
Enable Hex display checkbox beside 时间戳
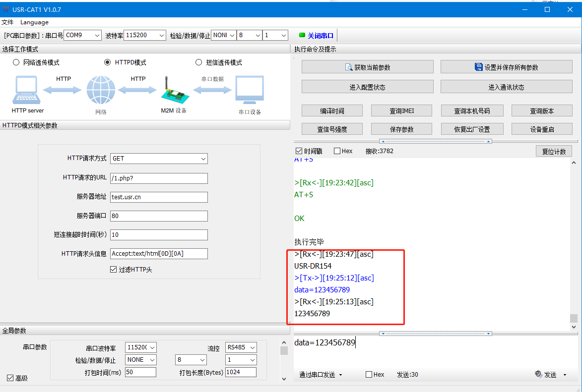pyautogui.click(x=337, y=151)
